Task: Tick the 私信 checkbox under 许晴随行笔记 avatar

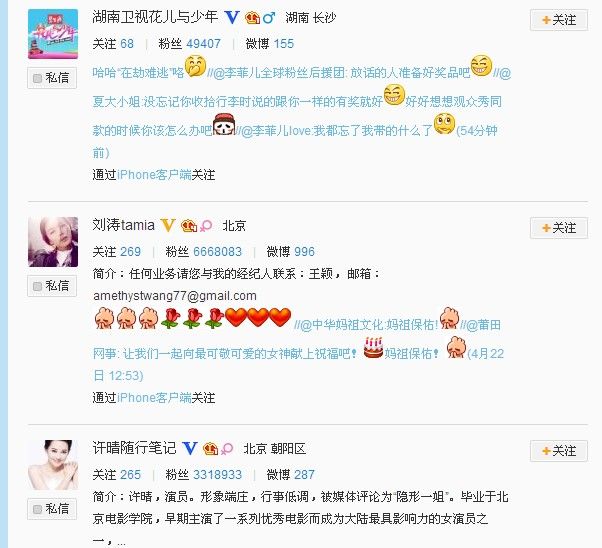Action: [37, 509]
